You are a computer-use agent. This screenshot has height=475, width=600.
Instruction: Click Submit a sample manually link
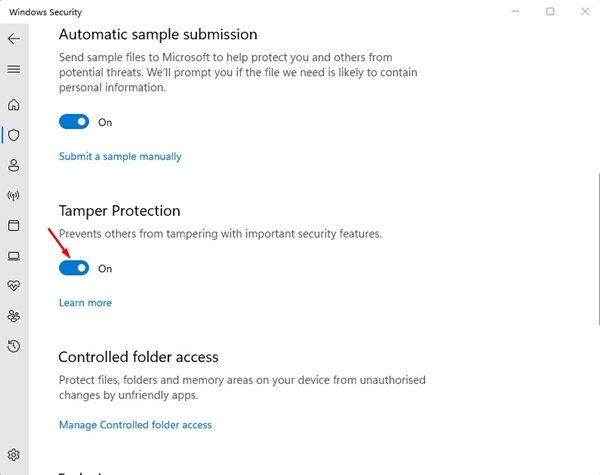coord(120,156)
